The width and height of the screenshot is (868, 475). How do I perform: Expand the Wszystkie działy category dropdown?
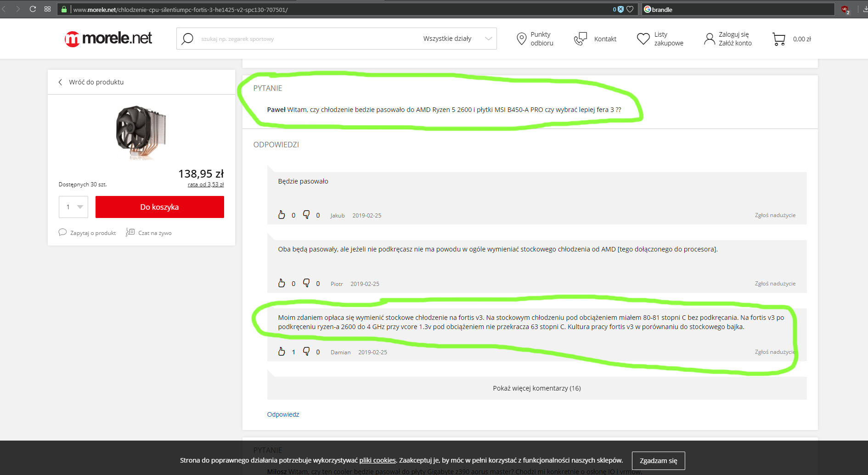457,39
